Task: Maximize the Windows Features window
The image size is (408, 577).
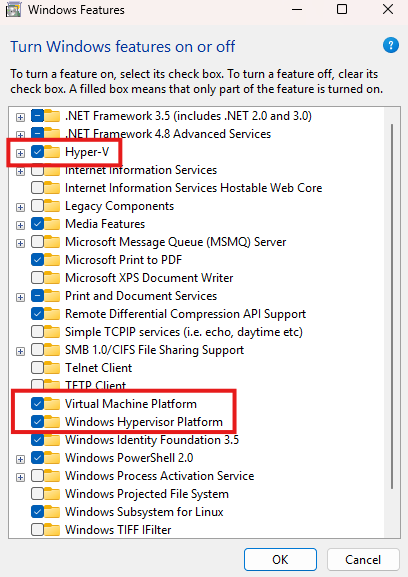Action: [x=342, y=10]
